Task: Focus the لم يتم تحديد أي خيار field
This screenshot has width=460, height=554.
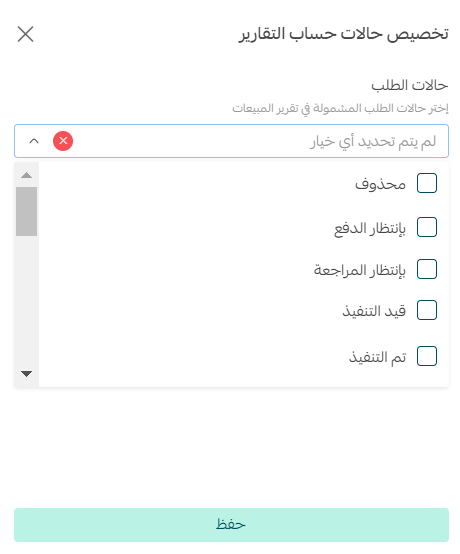Action: (x=231, y=141)
